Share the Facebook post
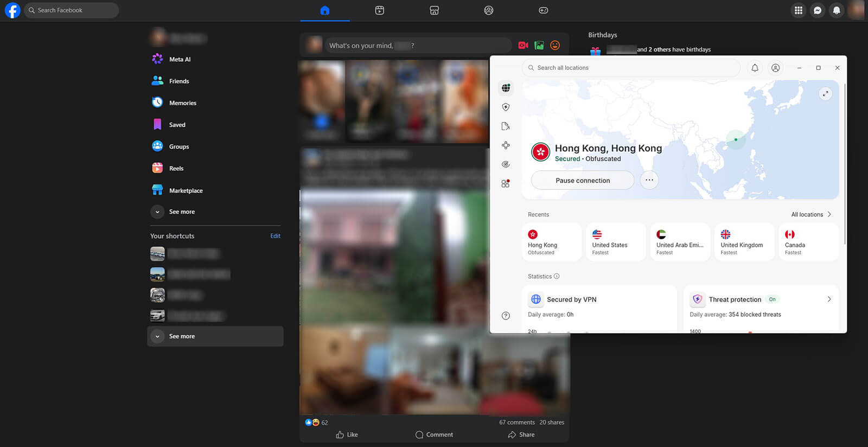This screenshot has height=447, width=868. 521,435
